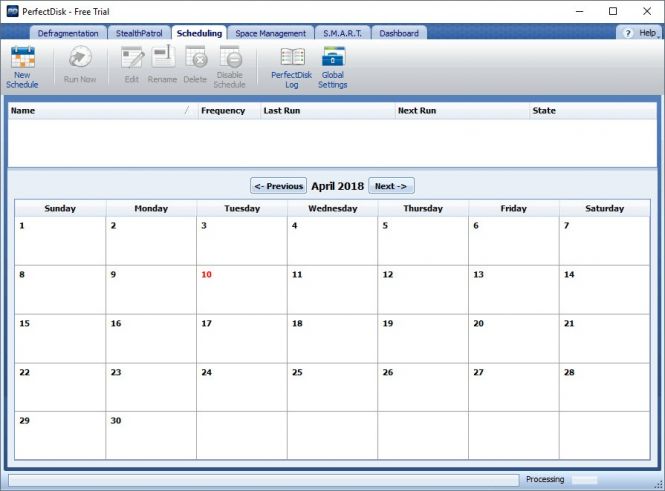Select April 1 in the calendar
The image size is (665, 491).
click(x=60, y=241)
